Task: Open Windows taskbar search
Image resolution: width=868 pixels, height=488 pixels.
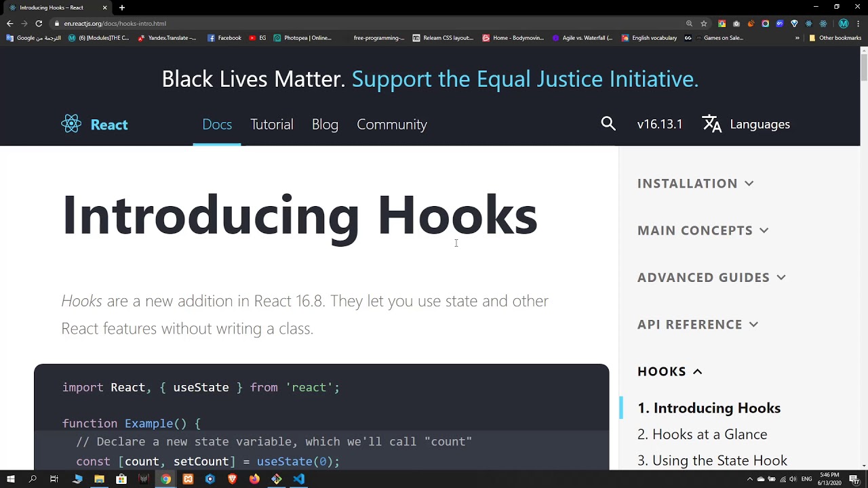Action: click(33, 479)
